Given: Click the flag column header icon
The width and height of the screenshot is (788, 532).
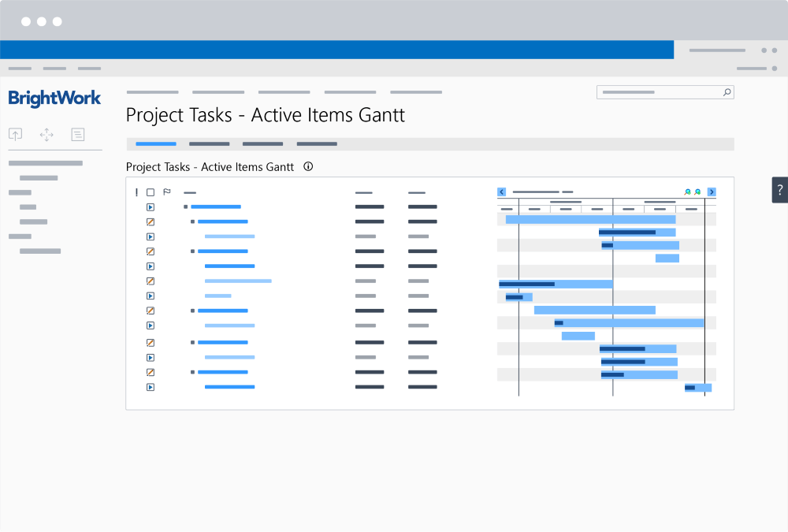Looking at the screenshot, I should (x=166, y=192).
